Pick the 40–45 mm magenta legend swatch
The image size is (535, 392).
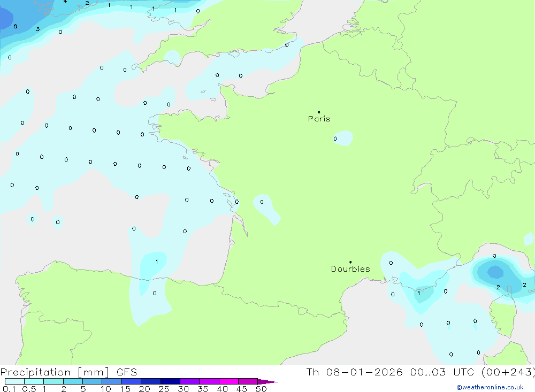[228, 381]
